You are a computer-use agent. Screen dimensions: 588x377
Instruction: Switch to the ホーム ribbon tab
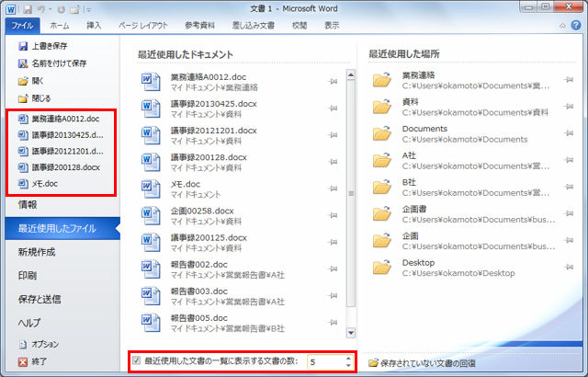tap(59, 26)
